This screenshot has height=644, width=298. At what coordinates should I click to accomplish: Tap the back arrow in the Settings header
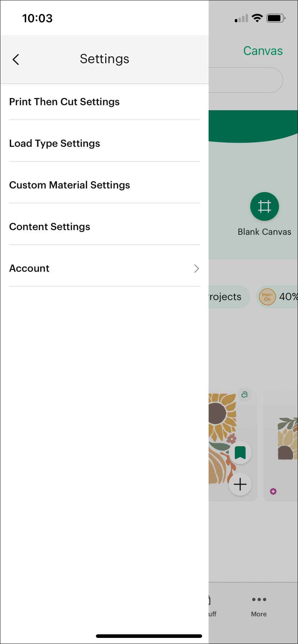(16, 59)
